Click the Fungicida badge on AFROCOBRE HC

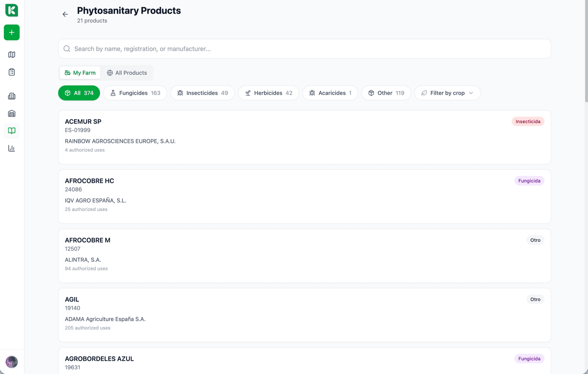pos(529,181)
